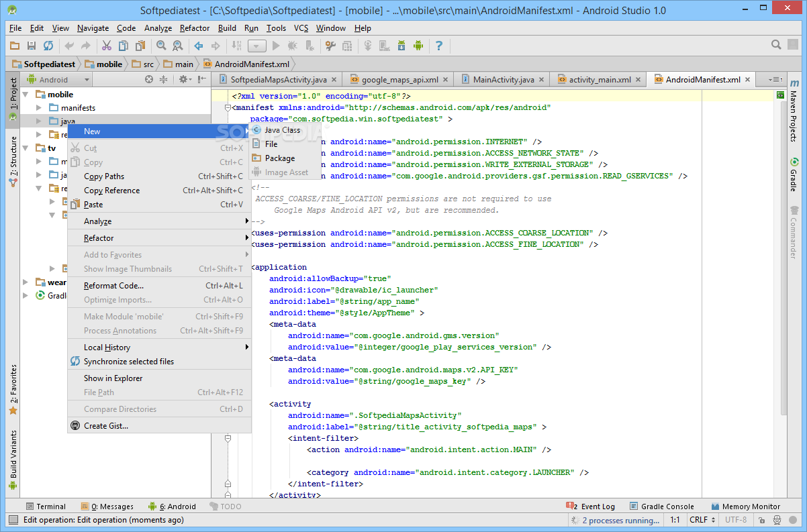807x532 pixels.
Task: Toggle the Commander side panel
Action: (x=794, y=233)
